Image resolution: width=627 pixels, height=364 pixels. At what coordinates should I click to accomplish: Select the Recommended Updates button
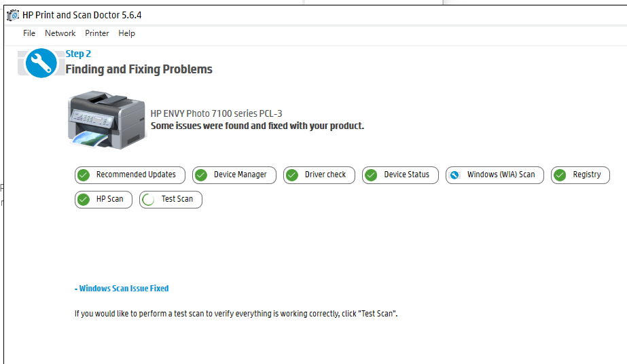pyautogui.click(x=136, y=175)
